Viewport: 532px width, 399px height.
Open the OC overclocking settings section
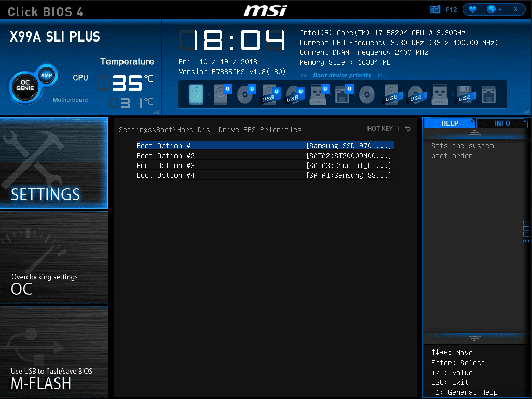click(x=54, y=257)
